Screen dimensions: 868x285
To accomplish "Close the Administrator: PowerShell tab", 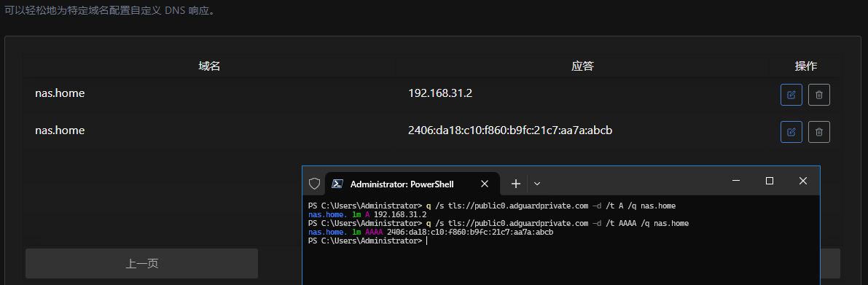I will tap(485, 184).
